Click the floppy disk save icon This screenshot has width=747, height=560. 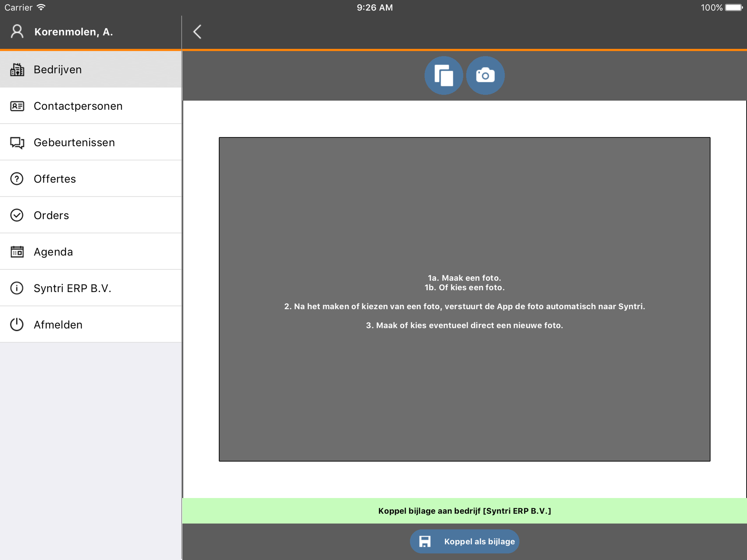pos(425,541)
